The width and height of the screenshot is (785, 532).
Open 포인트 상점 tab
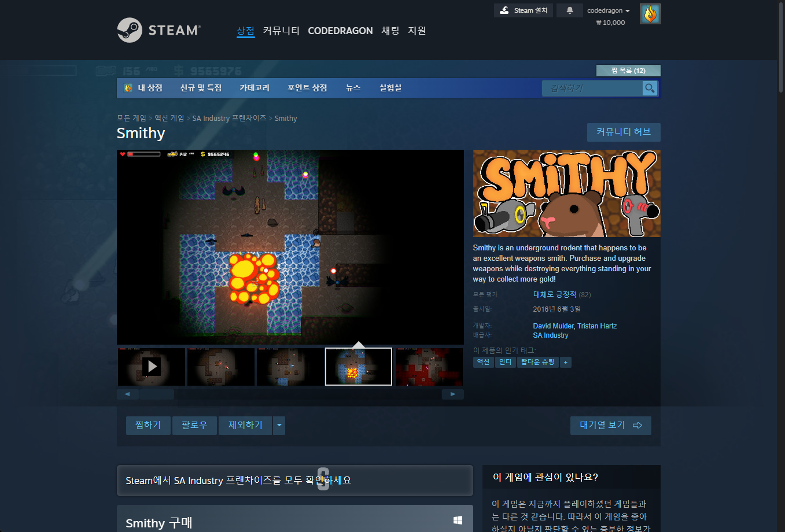tap(307, 88)
